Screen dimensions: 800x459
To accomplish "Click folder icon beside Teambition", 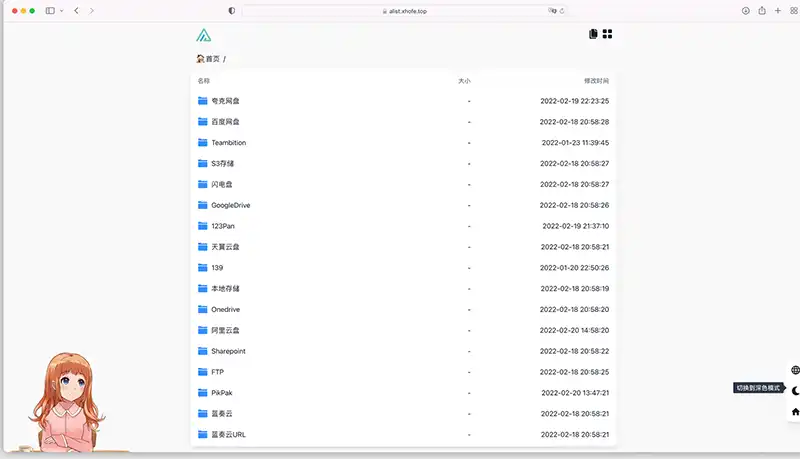I will click(x=203, y=142).
